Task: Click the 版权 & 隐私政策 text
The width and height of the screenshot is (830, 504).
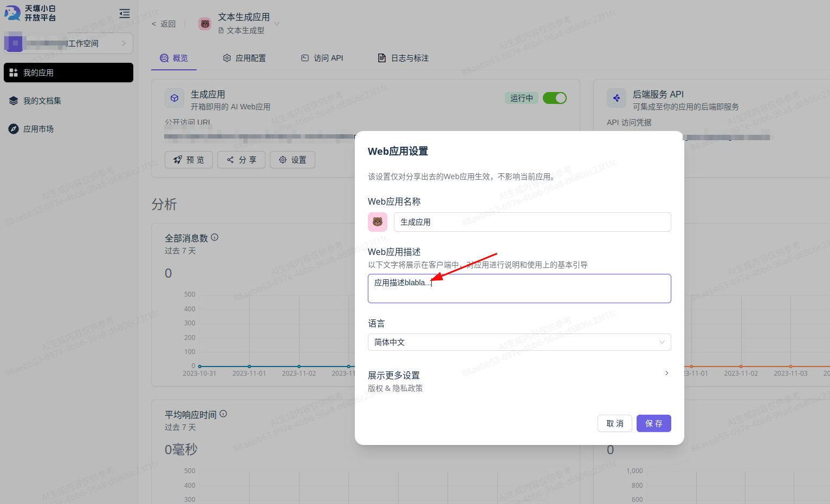Action: [x=395, y=388]
